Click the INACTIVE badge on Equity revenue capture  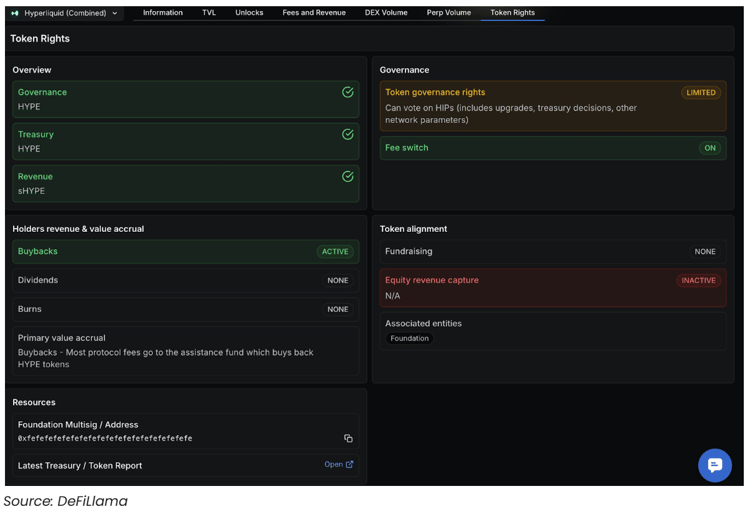[x=698, y=280]
